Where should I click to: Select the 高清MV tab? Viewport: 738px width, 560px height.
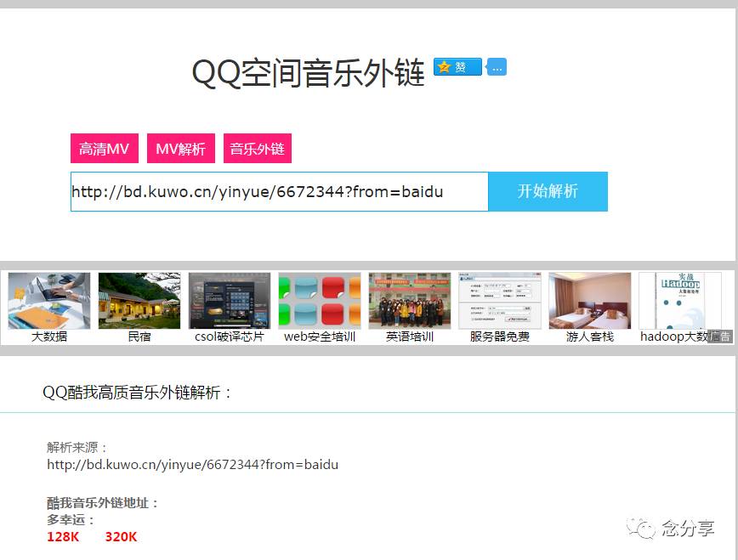105,149
